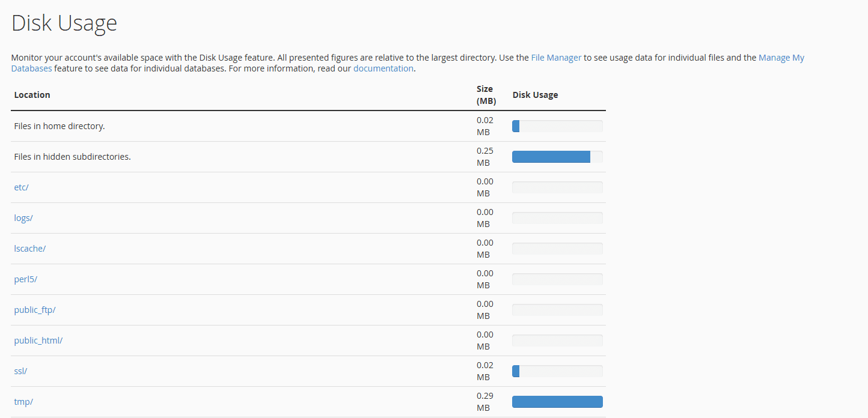Click the Disk Usage column header
The image size is (868, 418).
[x=535, y=95]
